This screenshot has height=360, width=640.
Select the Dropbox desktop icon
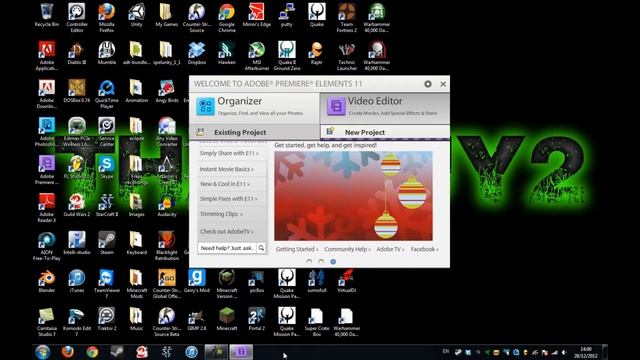pyautogui.click(x=197, y=53)
